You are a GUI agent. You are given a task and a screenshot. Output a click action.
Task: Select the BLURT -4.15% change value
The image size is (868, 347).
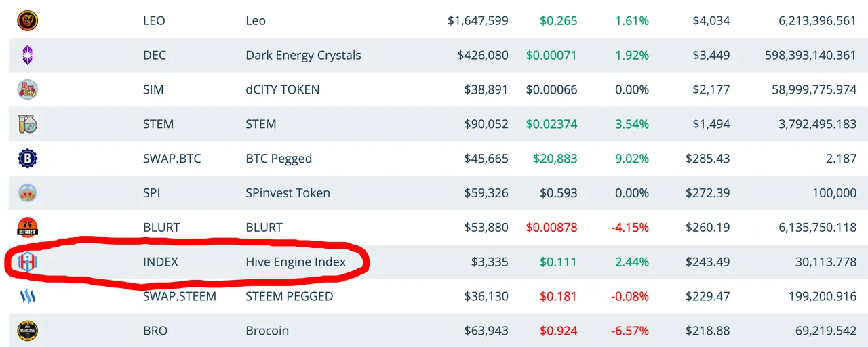click(x=630, y=227)
